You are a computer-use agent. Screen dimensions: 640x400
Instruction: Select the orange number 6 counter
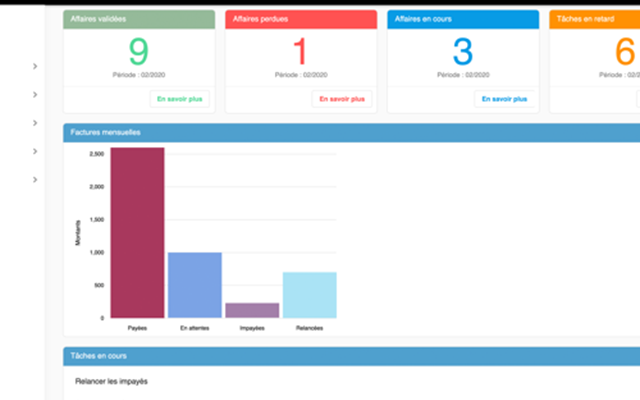tap(625, 51)
